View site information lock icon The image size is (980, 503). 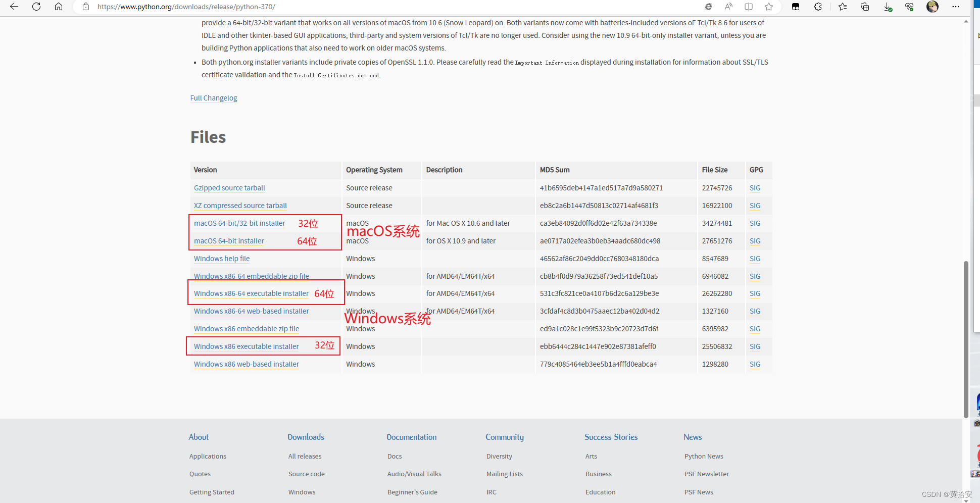pyautogui.click(x=86, y=7)
